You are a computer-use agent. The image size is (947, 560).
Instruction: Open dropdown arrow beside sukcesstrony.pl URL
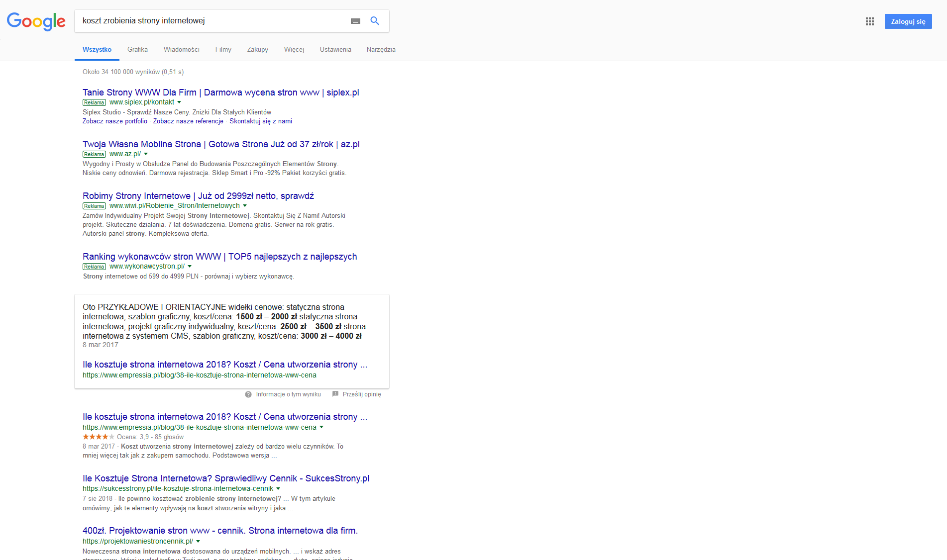(278, 489)
